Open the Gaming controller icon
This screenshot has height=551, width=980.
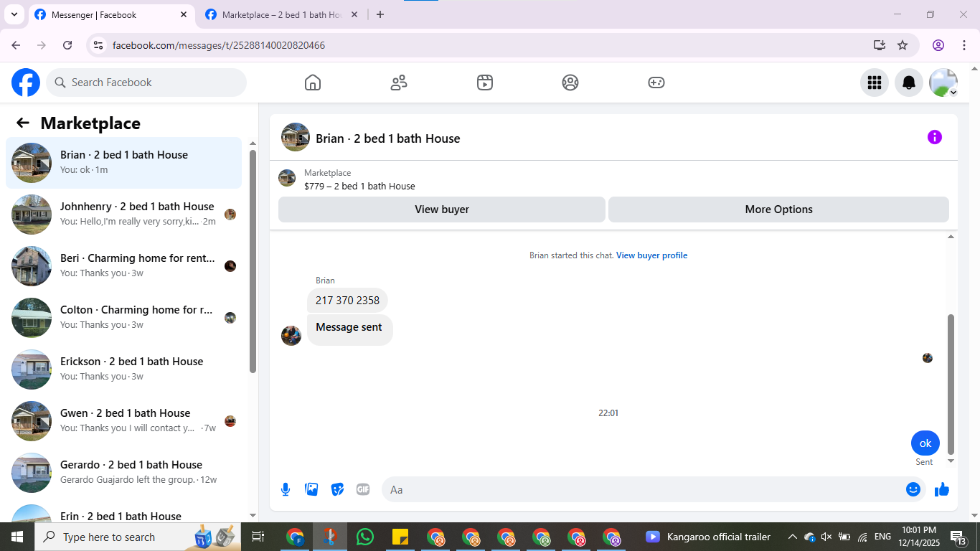[656, 83]
